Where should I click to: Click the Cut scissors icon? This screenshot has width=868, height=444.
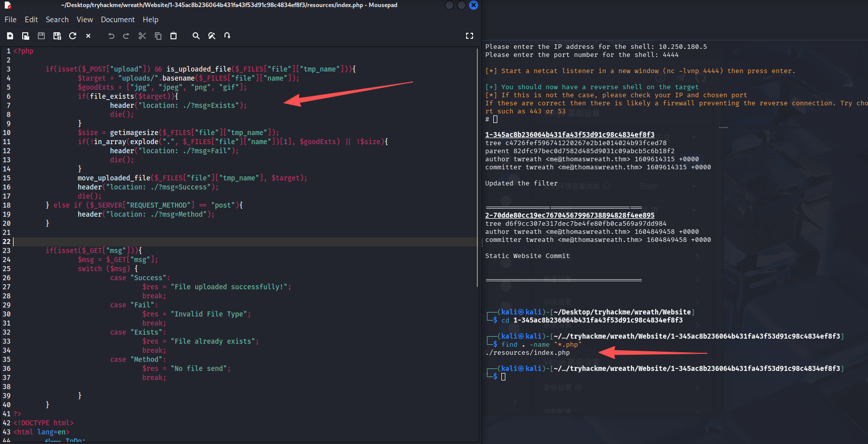(142, 36)
